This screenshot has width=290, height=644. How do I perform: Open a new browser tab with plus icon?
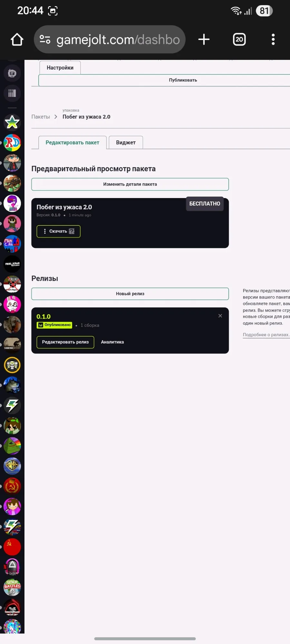(204, 40)
